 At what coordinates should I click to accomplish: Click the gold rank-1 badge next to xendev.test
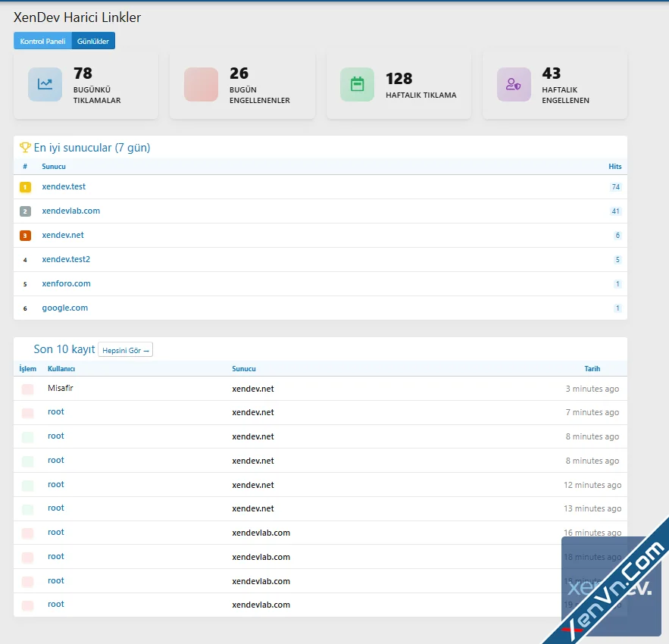tap(25, 186)
